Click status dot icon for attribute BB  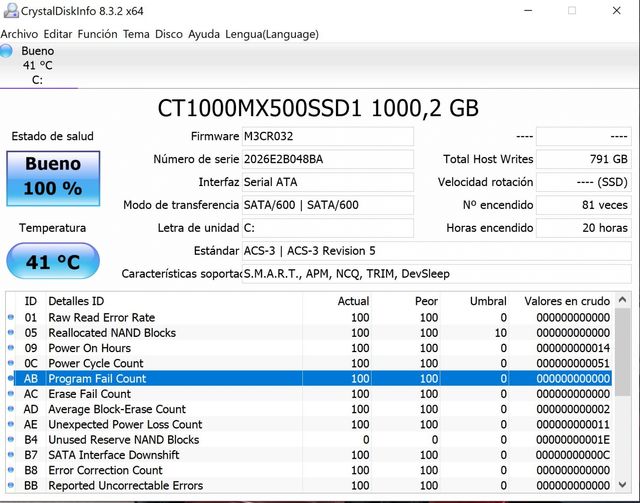click(11, 485)
